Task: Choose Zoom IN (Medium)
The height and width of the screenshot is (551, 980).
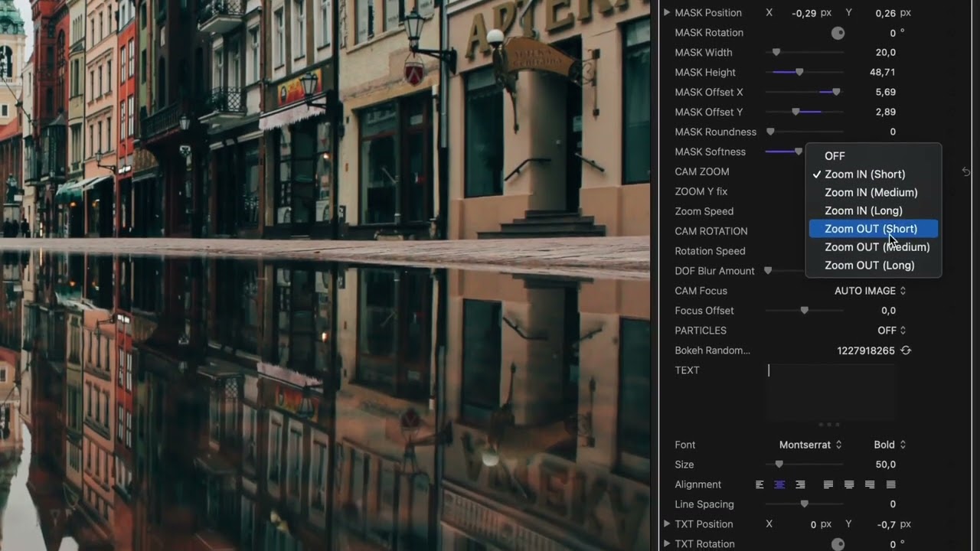Action: (874, 193)
